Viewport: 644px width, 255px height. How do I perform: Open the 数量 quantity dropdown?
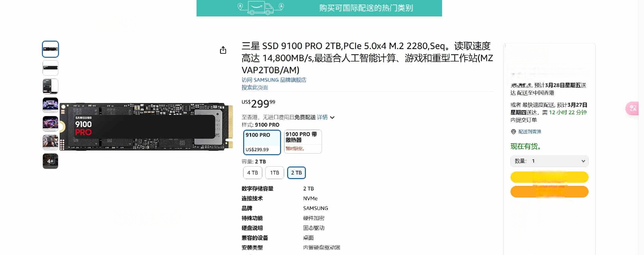coord(549,161)
